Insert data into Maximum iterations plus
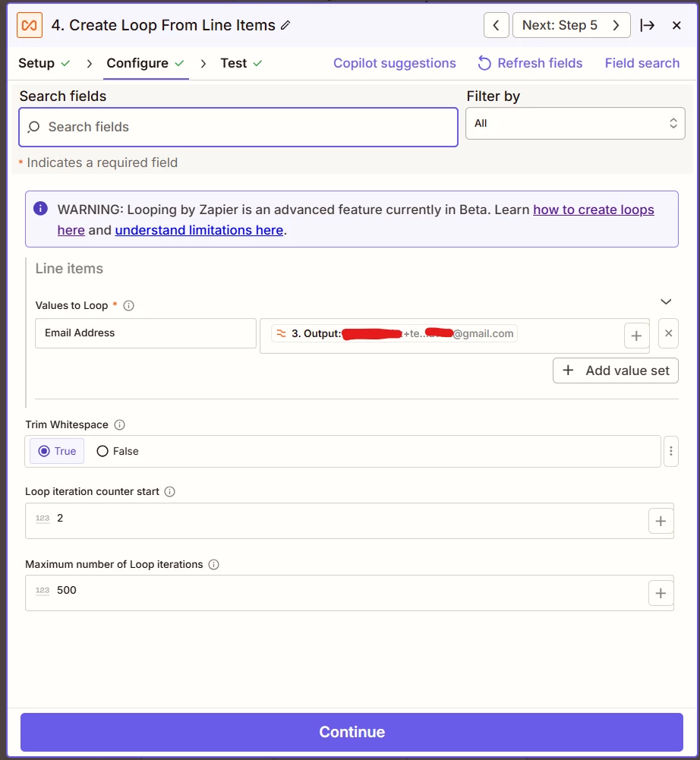700x760 pixels. 661,593
